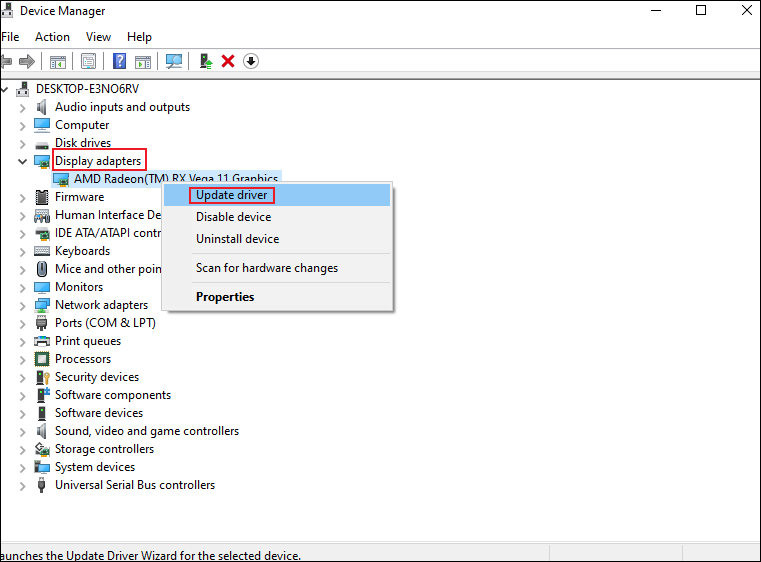Select the Human Interface Devices label
Viewport: 761px width, 562px height.
[108, 215]
